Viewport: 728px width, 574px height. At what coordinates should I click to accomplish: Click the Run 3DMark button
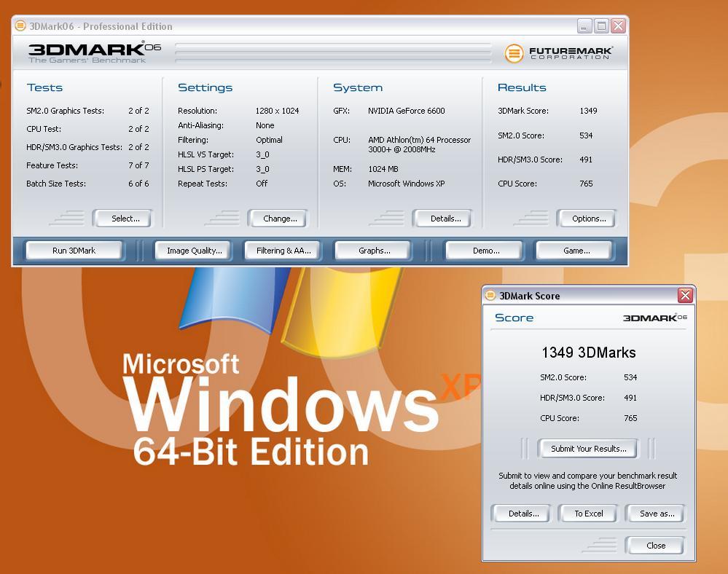click(74, 251)
